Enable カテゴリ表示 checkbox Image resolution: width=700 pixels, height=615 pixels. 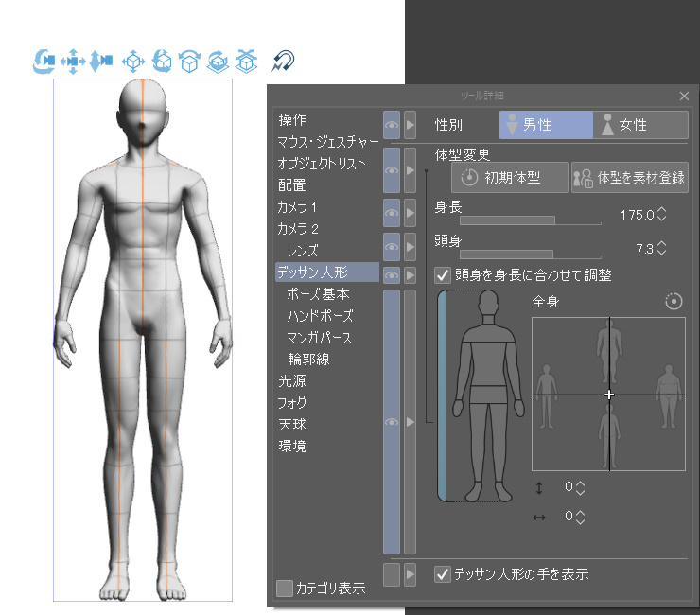[284, 589]
